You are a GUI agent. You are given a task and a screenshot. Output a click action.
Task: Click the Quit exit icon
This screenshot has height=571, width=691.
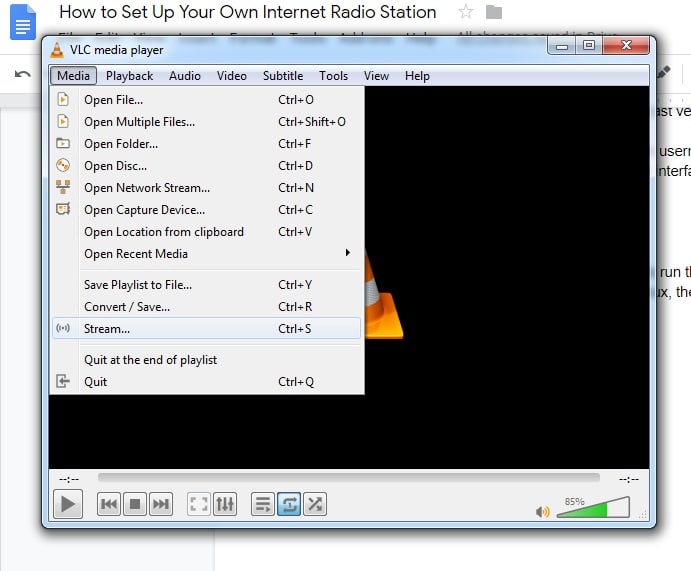[x=63, y=381]
